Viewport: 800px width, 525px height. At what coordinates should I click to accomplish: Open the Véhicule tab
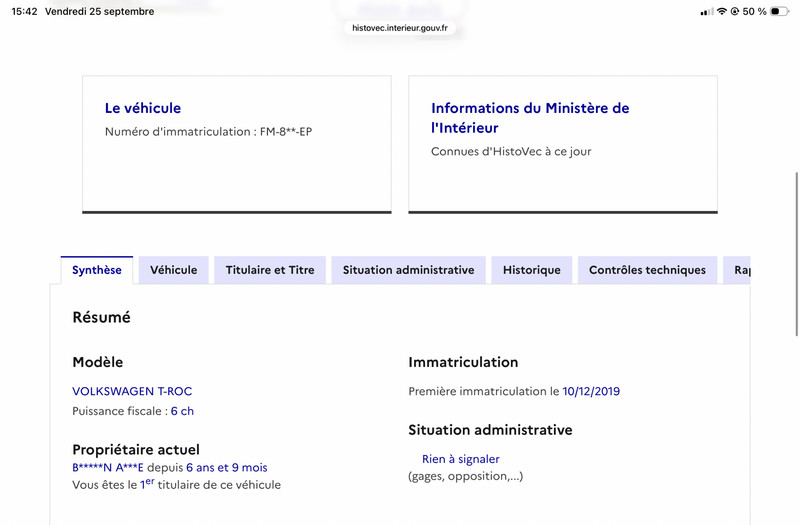click(x=173, y=270)
